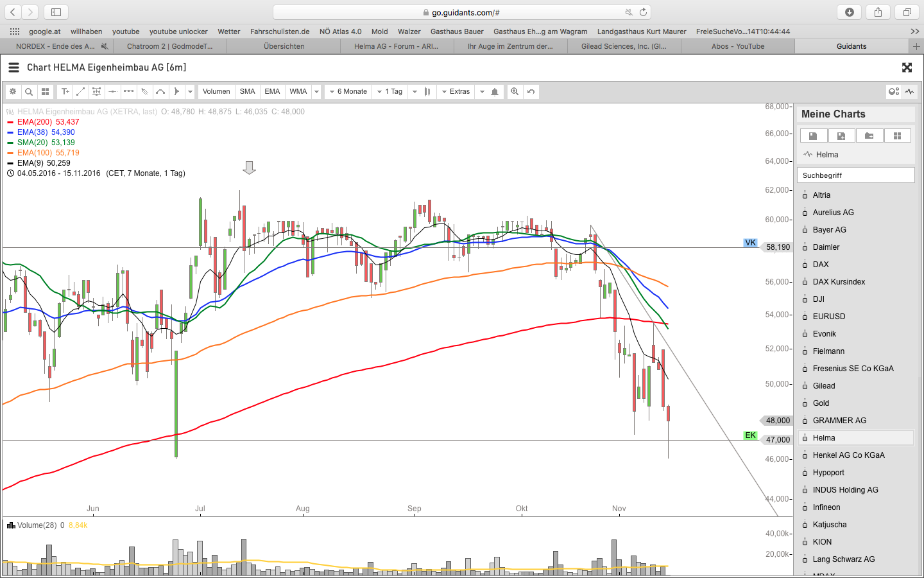Open the Altria entry in Meine Charts
Screen dimensions: 924x578
855,195
